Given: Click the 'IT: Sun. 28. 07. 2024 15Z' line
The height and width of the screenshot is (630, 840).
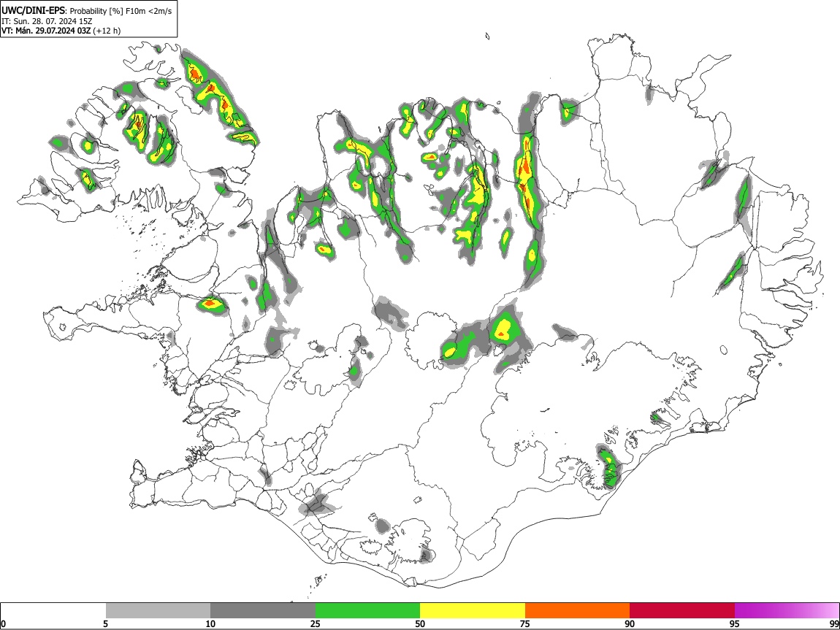Looking at the screenshot, I should coord(47,21).
